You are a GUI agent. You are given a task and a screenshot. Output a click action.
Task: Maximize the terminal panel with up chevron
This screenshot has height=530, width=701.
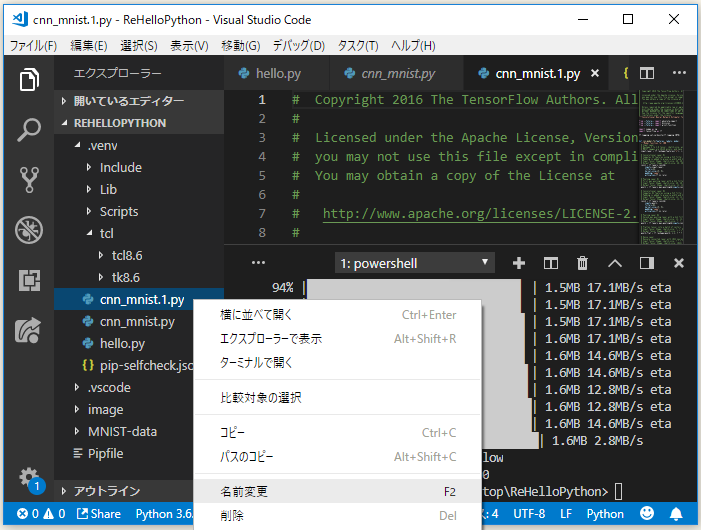[615, 263]
